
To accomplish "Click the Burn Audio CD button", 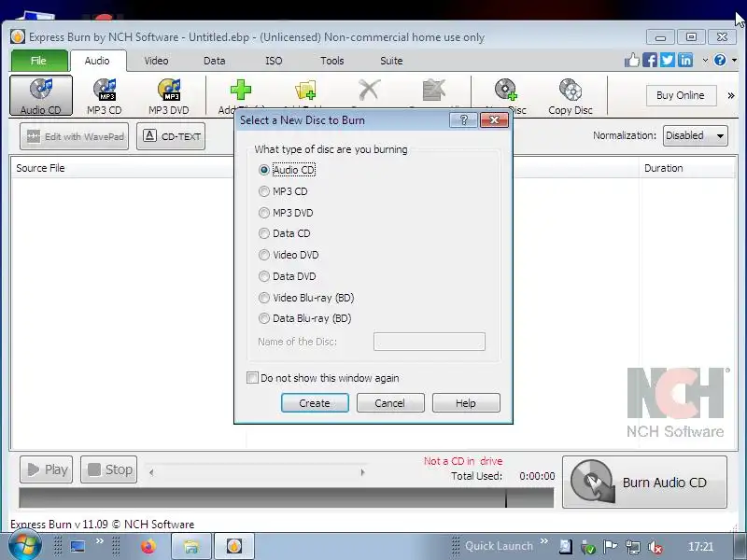I will click(x=644, y=482).
